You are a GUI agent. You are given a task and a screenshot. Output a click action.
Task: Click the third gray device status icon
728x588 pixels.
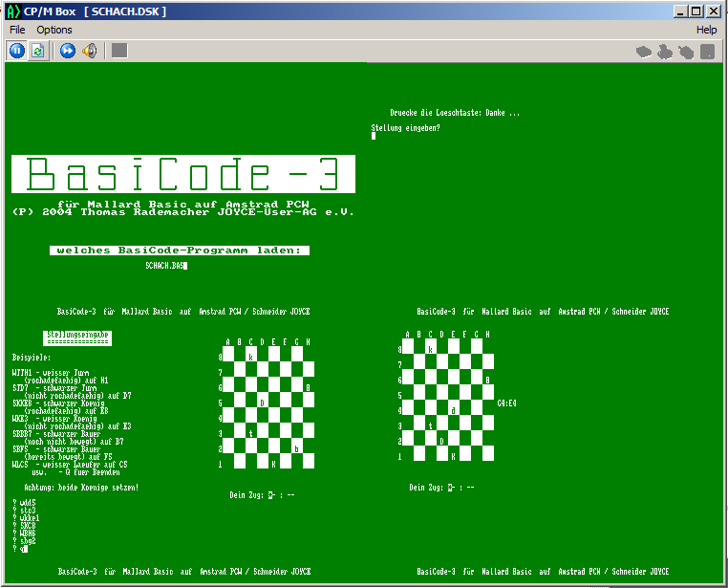686,52
